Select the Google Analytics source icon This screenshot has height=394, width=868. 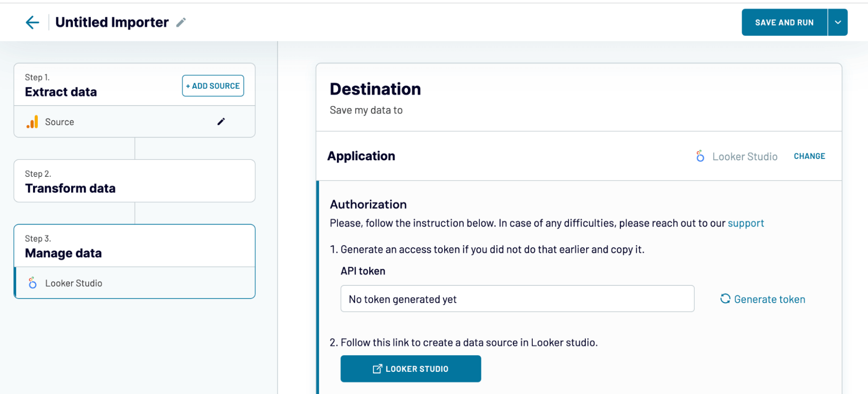[32, 122]
